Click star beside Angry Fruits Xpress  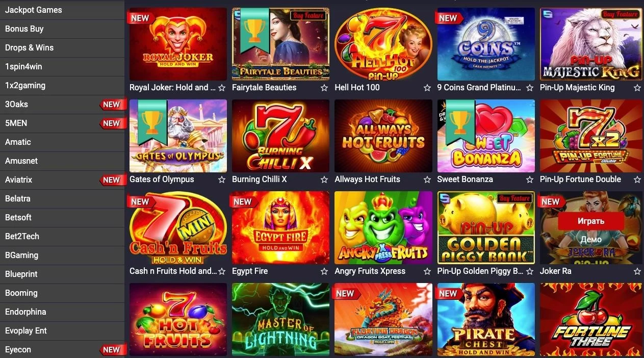[x=427, y=271]
